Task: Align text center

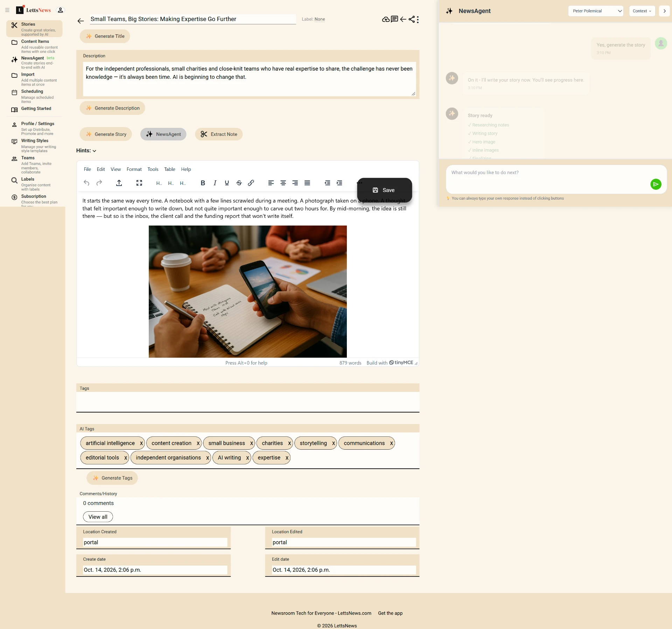Action: click(x=283, y=183)
